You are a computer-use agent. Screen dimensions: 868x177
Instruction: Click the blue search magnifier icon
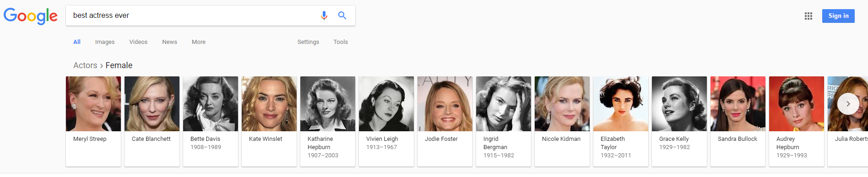point(342,16)
